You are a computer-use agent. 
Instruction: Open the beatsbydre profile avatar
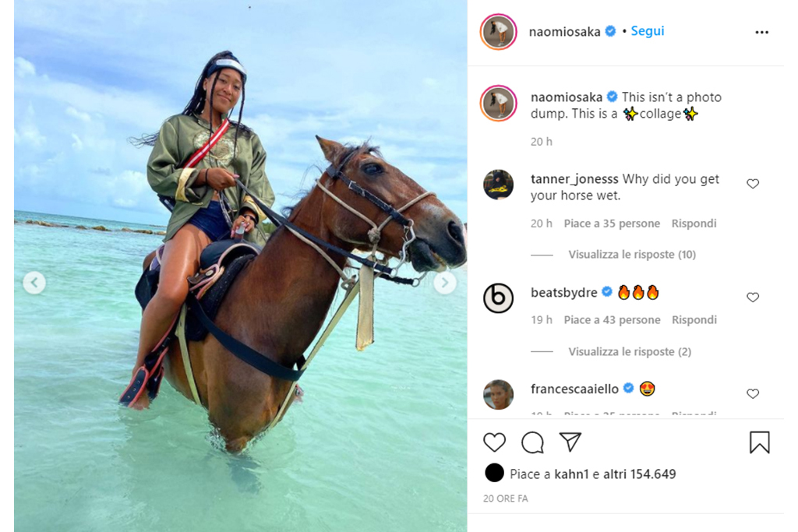click(x=499, y=298)
